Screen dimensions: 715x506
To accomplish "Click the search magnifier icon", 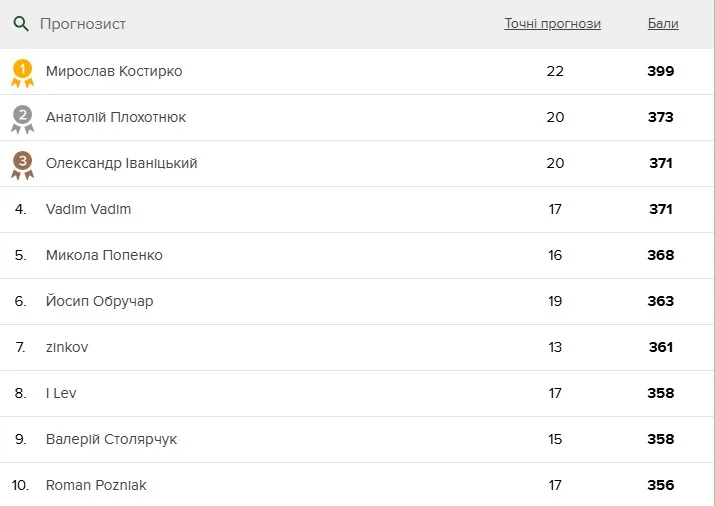I will [x=21, y=24].
